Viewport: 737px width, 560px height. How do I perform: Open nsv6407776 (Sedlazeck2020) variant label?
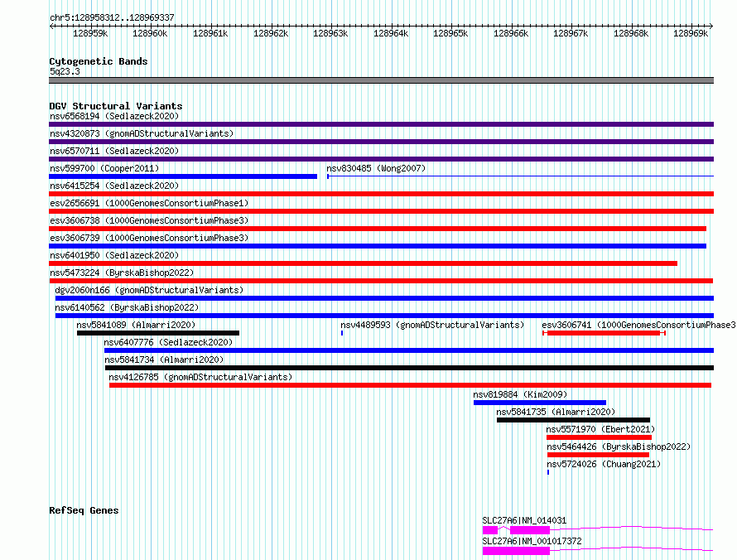click(168, 342)
